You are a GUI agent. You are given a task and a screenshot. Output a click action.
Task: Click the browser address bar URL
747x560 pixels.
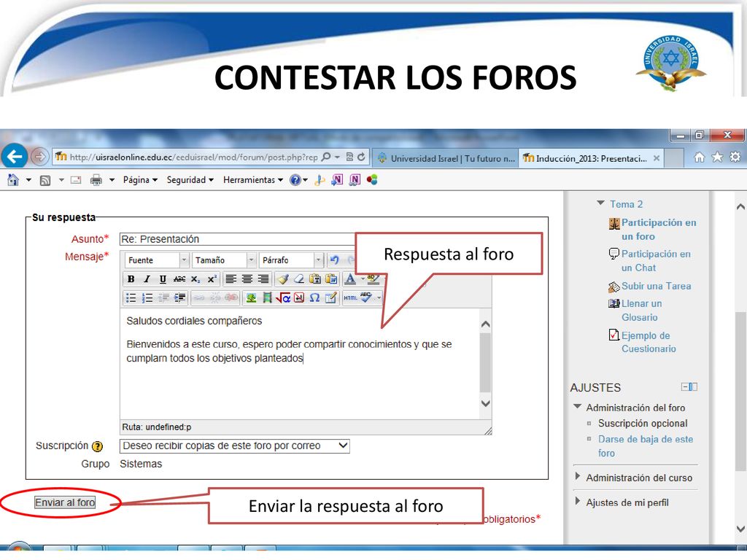coord(193,157)
